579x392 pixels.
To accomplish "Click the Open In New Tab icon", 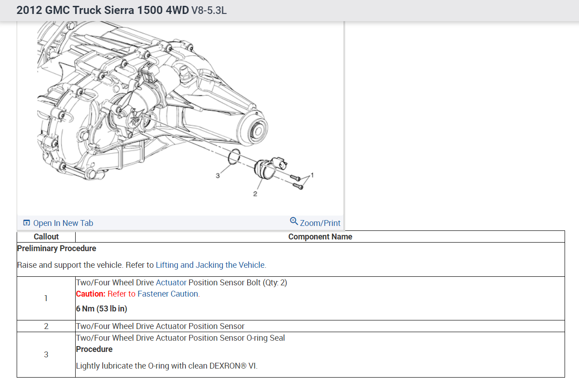I will (x=27, y=223).
